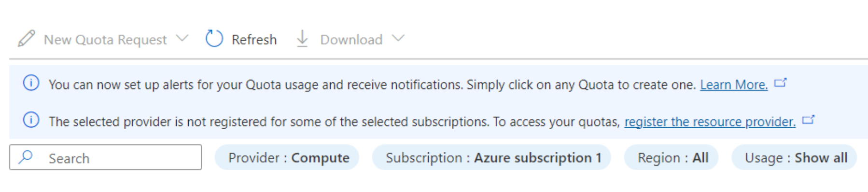Expand the Download options chevron
The width and height of the screenshot is (868, 192).
pyautogui.click(x=398, y=38)
